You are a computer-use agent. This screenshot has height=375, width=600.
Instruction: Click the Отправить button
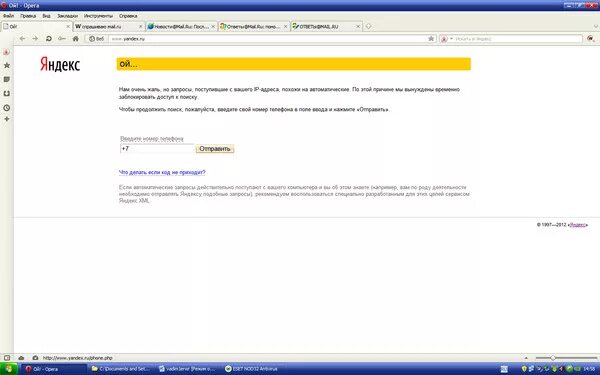[x=215, y=148]
